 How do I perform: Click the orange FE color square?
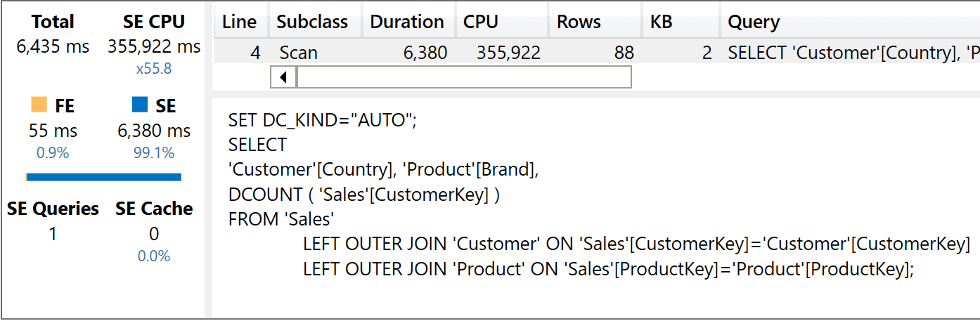coord(39,105)
